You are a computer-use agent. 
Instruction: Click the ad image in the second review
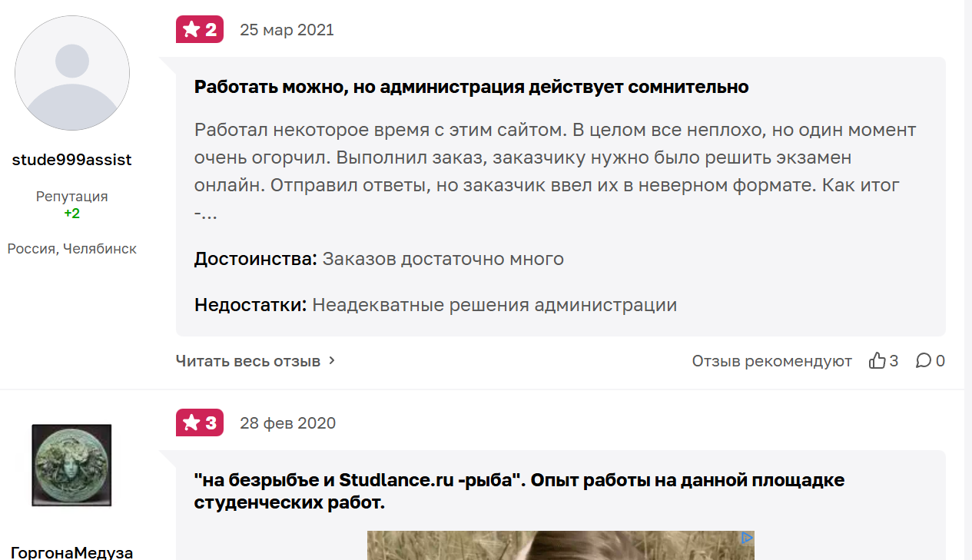[x=560, y=547]
